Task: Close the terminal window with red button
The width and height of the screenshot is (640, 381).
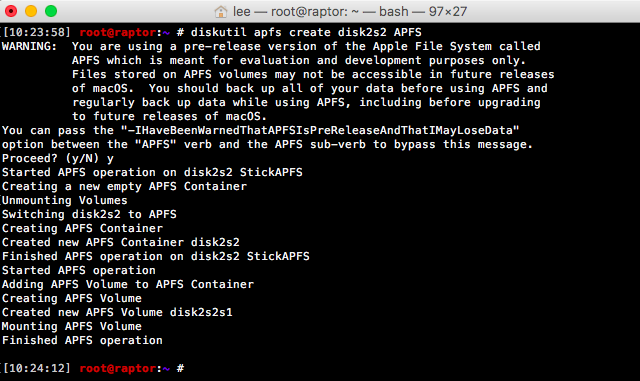Action: point(11,11)
